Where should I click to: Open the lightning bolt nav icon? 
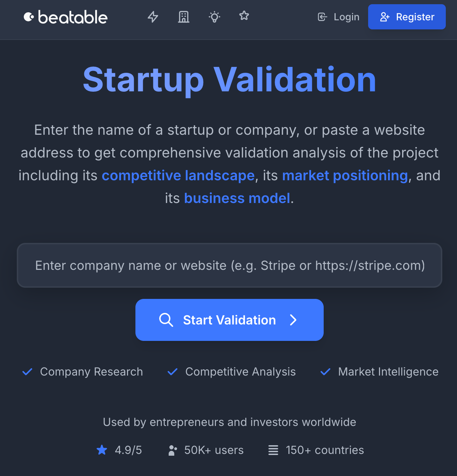[153, 17]
